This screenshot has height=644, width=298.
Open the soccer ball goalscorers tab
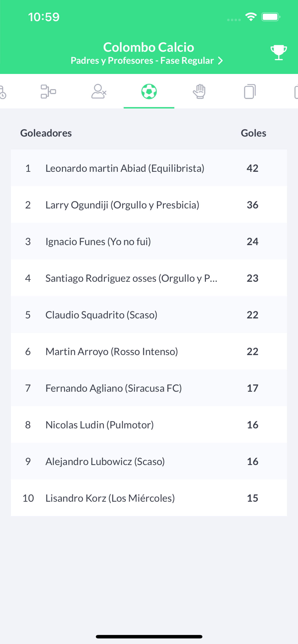[149, 92]
